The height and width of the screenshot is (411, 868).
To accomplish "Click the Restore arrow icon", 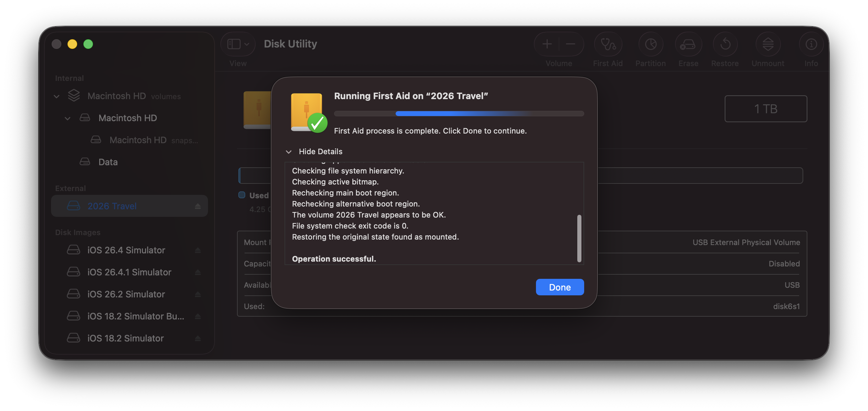I will [725, 44].
